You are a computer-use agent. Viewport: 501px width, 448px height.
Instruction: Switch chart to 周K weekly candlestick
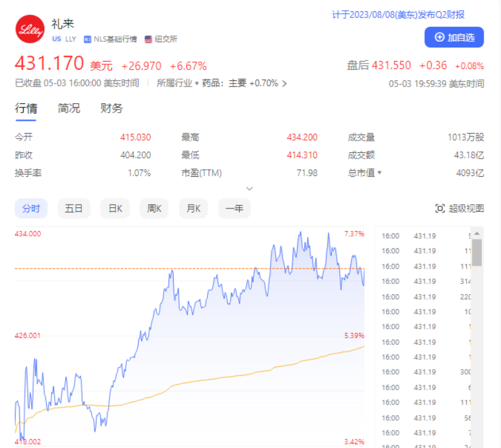click(154, 209)
